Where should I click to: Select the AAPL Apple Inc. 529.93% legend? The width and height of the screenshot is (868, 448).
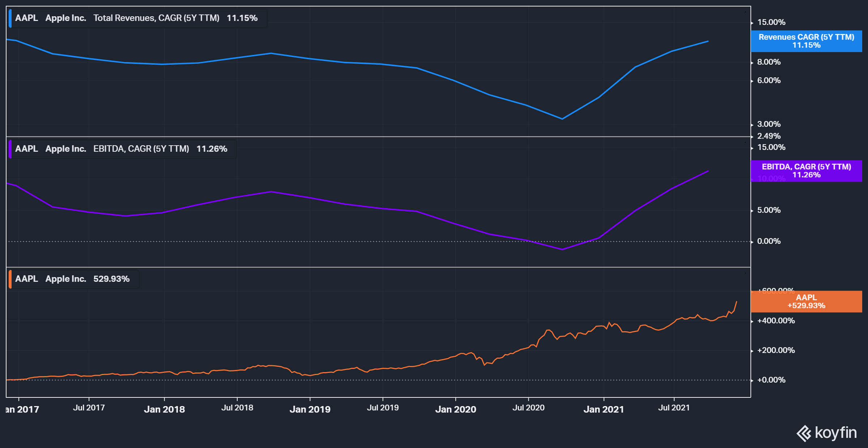[72, 279]
